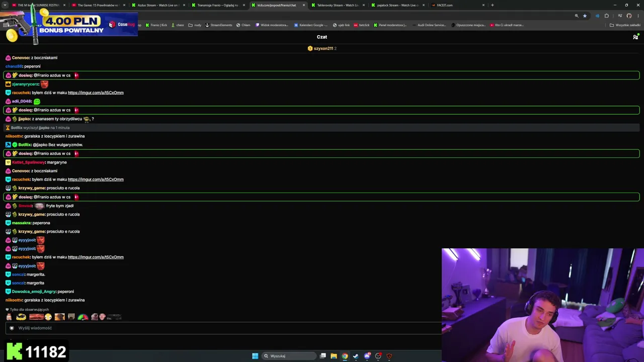
Task: Open the nudy bookmark folder
Action: (195, 25)
